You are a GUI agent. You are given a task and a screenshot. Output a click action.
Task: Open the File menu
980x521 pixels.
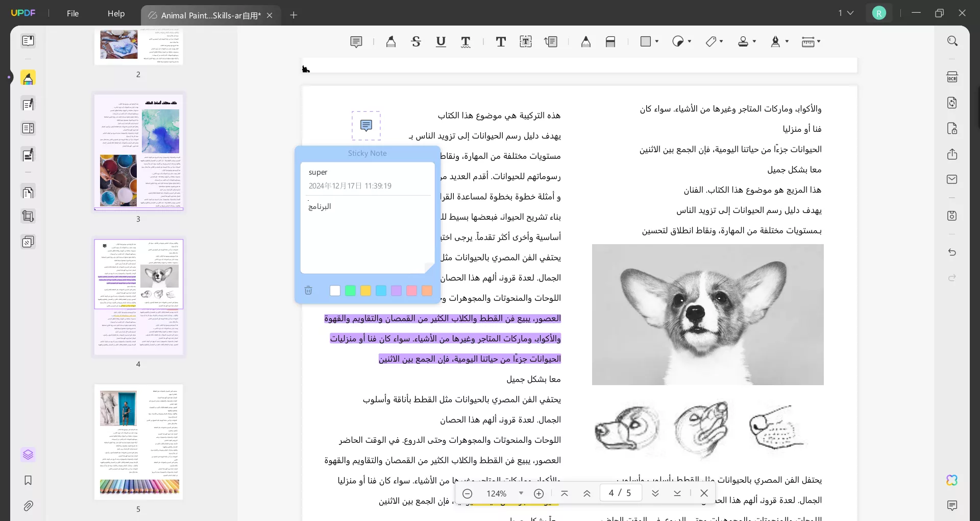click(x=72, y=14)
